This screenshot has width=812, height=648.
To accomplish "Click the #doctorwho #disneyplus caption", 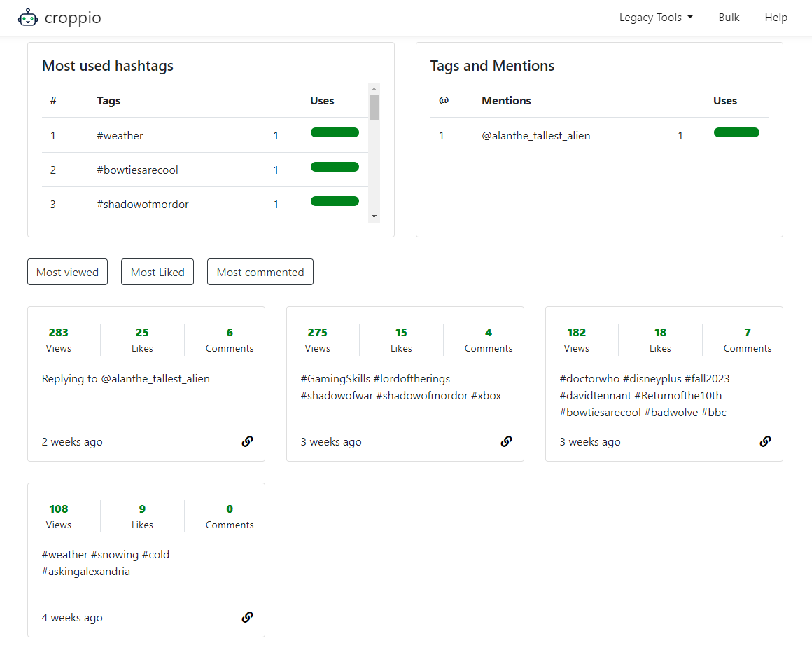I will [x=645, y=396].
